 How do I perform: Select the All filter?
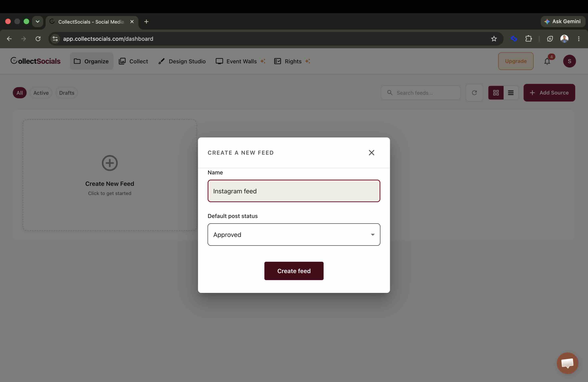[20, 93]
